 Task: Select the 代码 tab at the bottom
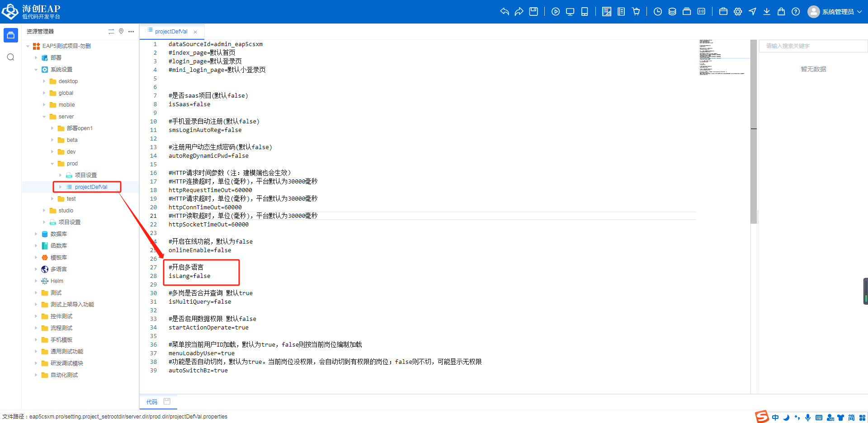pyautogui.click(x=152, y=402)
